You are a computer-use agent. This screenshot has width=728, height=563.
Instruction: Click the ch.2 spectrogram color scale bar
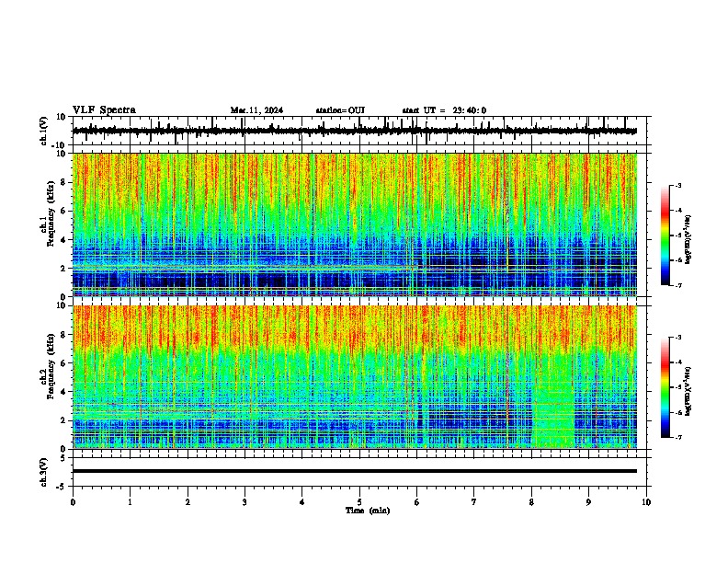coord(665,387)
